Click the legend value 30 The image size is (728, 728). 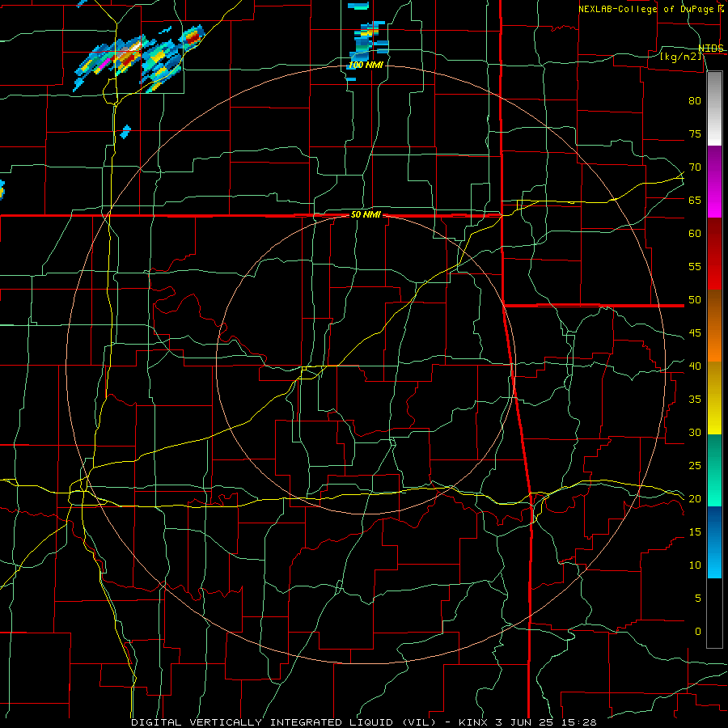click(x=695, y=432)
